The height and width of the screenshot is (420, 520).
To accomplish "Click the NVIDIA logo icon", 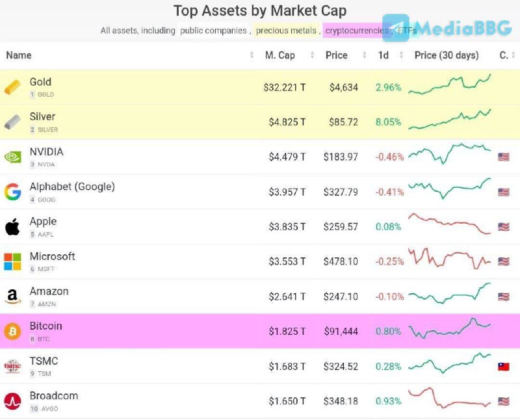I will 12,157.
